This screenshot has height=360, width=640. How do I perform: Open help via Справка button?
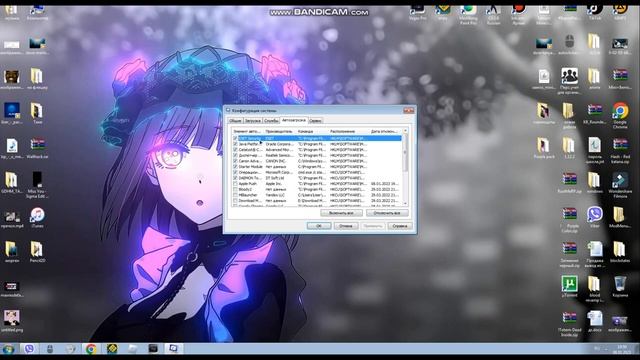tap(400, 226)
